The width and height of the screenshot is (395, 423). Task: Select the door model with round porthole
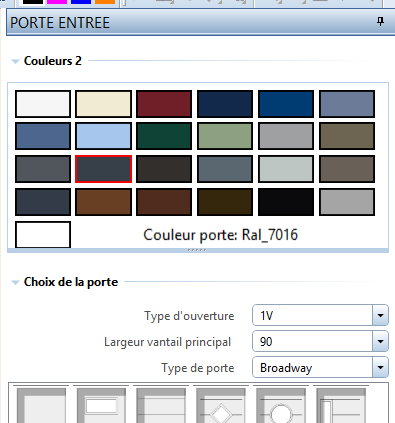(281, 404)
